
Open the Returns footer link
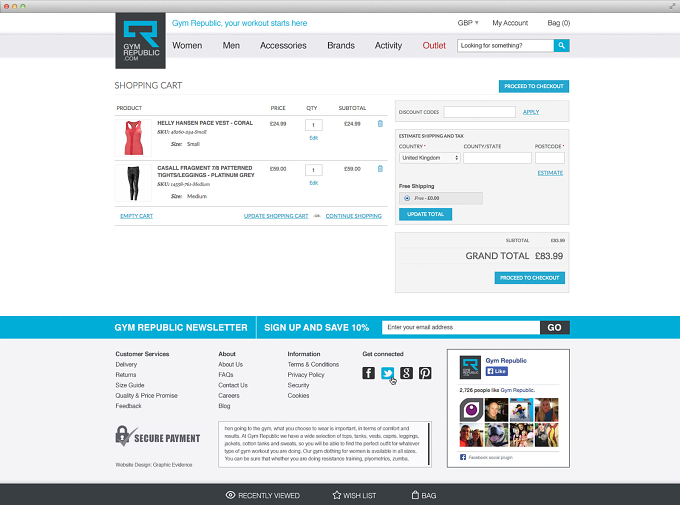[x=126, y=375]
